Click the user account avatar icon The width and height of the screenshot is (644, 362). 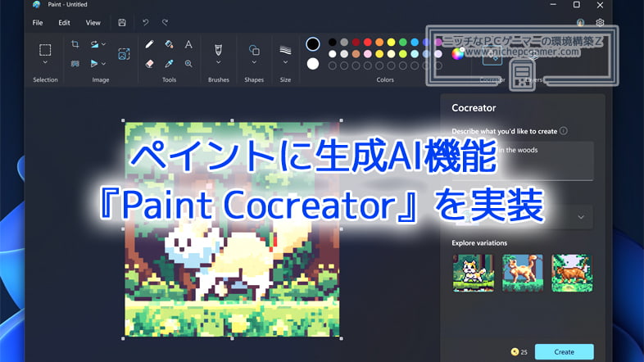[580, 23]
